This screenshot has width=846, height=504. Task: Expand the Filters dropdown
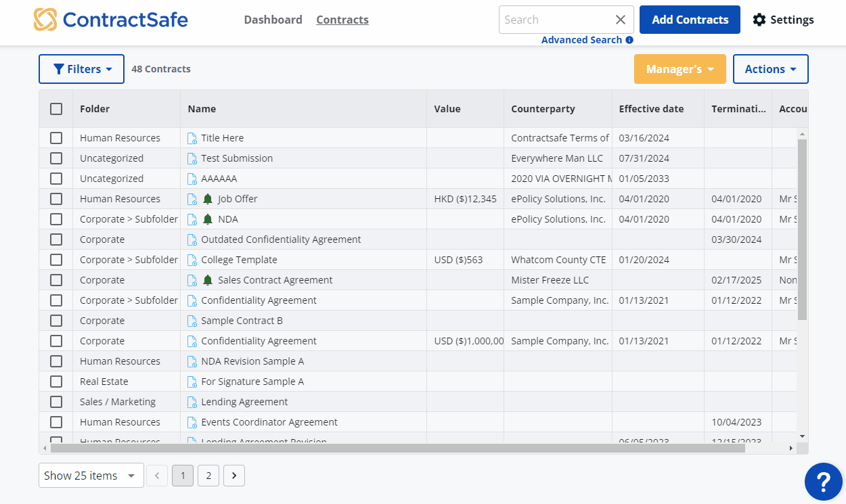point(81,69)
